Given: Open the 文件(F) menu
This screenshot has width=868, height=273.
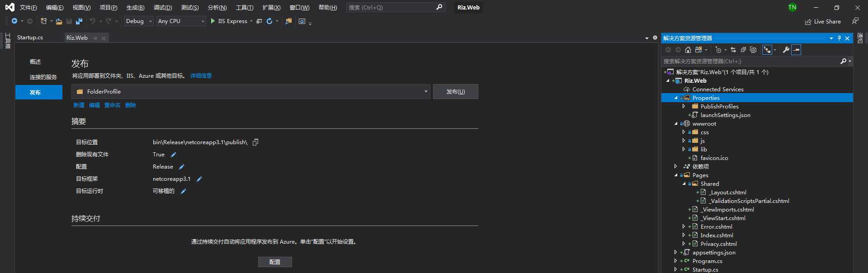Looking at the screenshot, I should 28,8.
